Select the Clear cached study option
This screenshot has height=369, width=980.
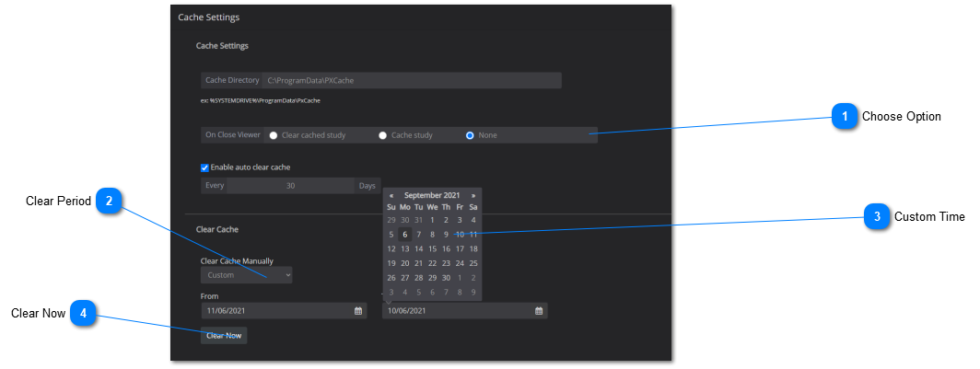coord(274,135)
